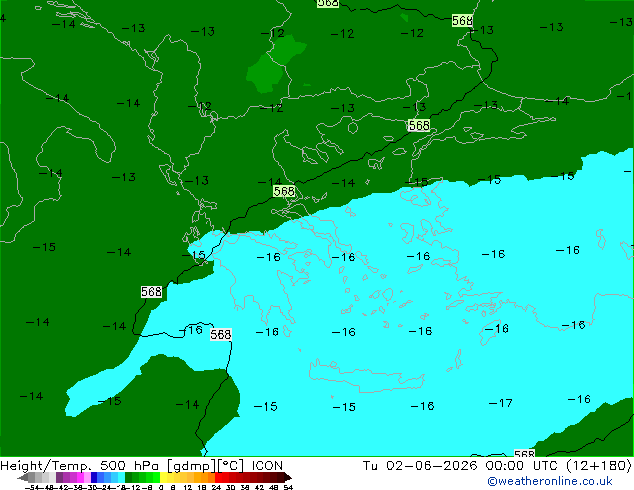Screen dimensions: 634x490
Task: Select the yellow swatch on the temperature legend
Action: (x=163, y=477)
